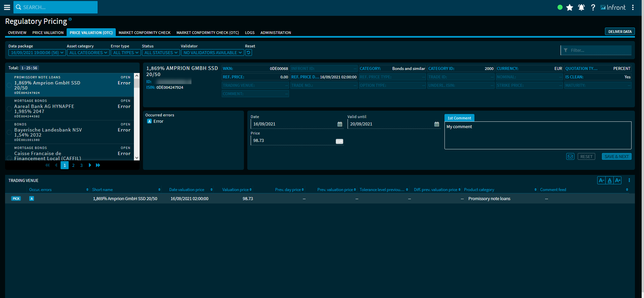Increase table font size with A+
Viewport: 644px width, 298px height.
[618, 181]
